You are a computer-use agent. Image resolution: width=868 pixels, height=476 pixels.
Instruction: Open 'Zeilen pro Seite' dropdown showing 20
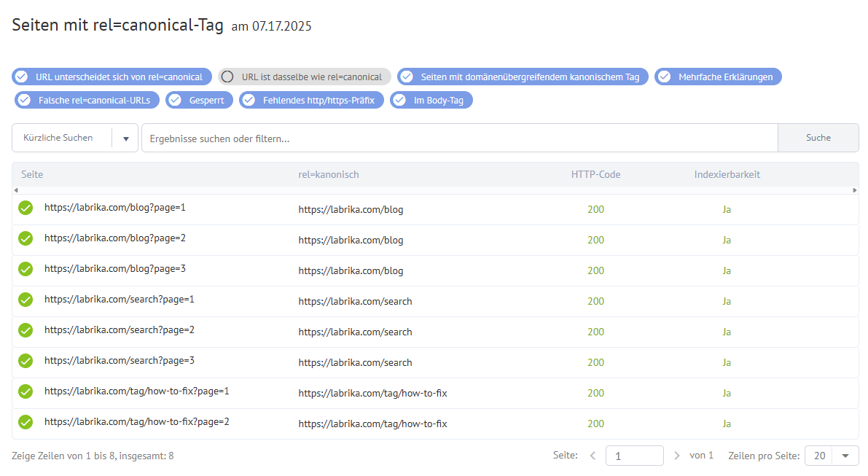[832, 456]
